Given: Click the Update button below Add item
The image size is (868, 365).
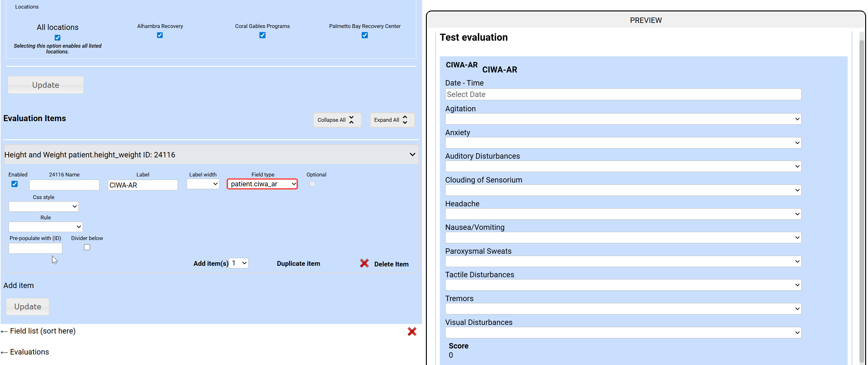Looking at the screenshot, I should pos(28,307).
